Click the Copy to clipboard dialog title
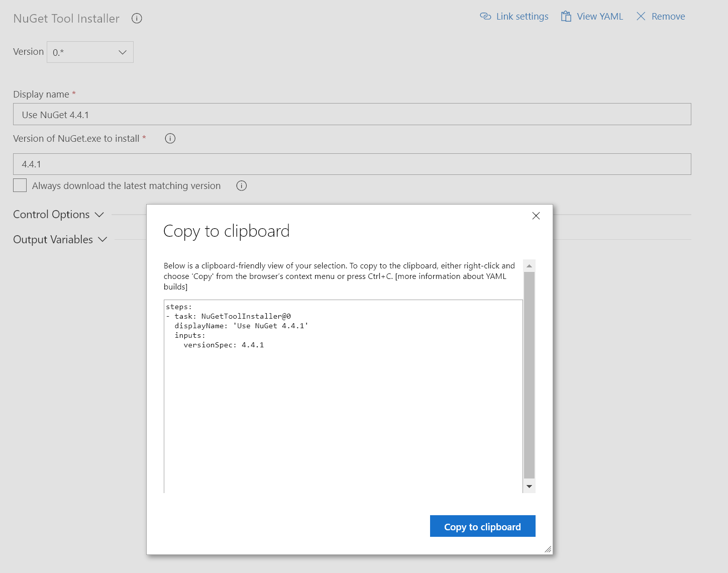Viewport: 728px width, 573px height. pyautogui.click(x=227, y=231)
